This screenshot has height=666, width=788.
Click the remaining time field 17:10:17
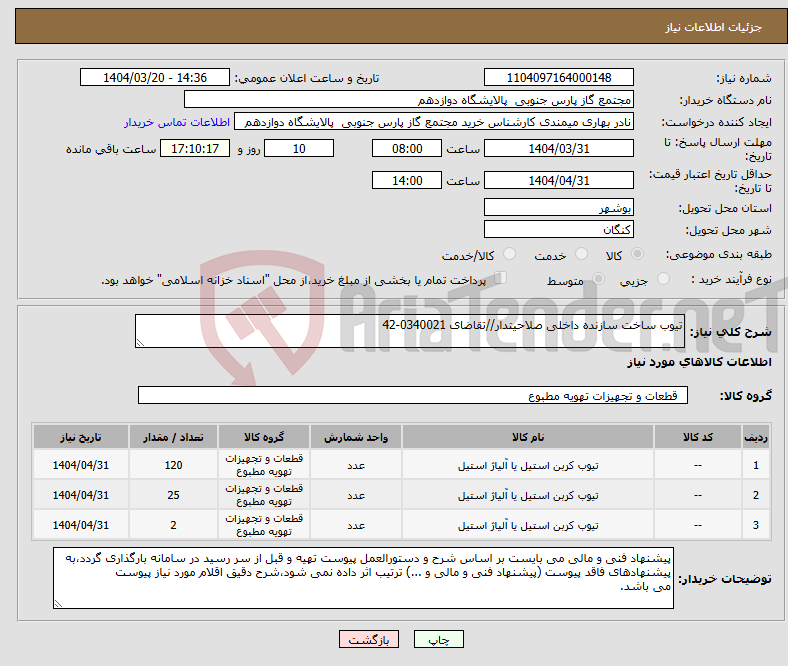(x=195, y=149)
